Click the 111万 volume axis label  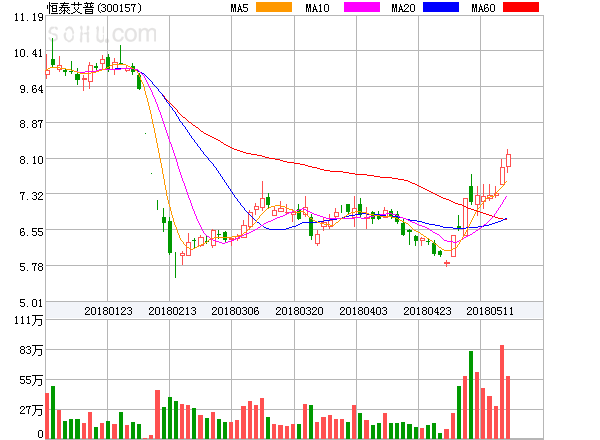29,320
